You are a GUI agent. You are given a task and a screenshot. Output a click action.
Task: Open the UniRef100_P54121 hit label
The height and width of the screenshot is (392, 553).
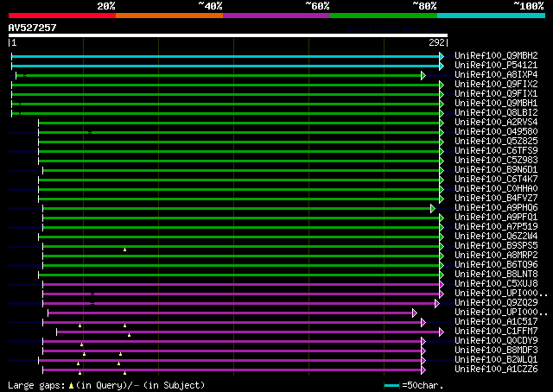(496, 66)
